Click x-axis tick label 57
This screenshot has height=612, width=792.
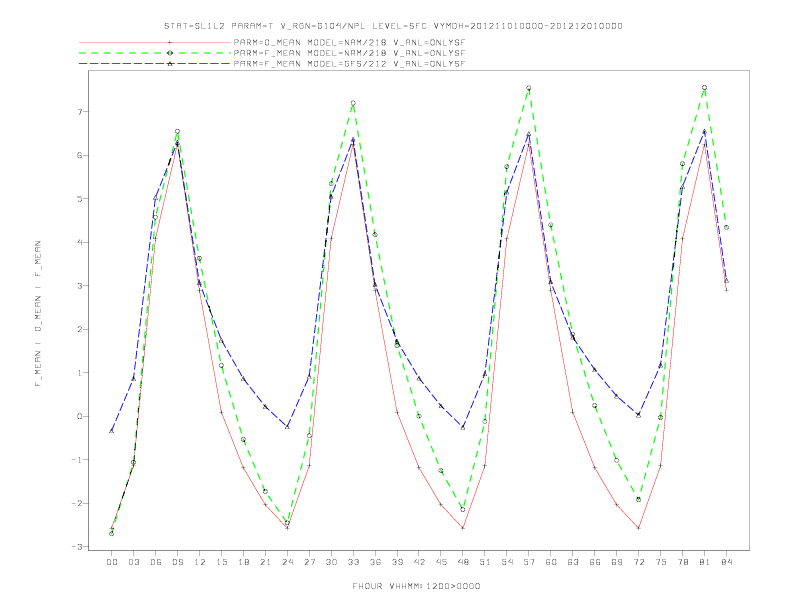tap(529, 562)
